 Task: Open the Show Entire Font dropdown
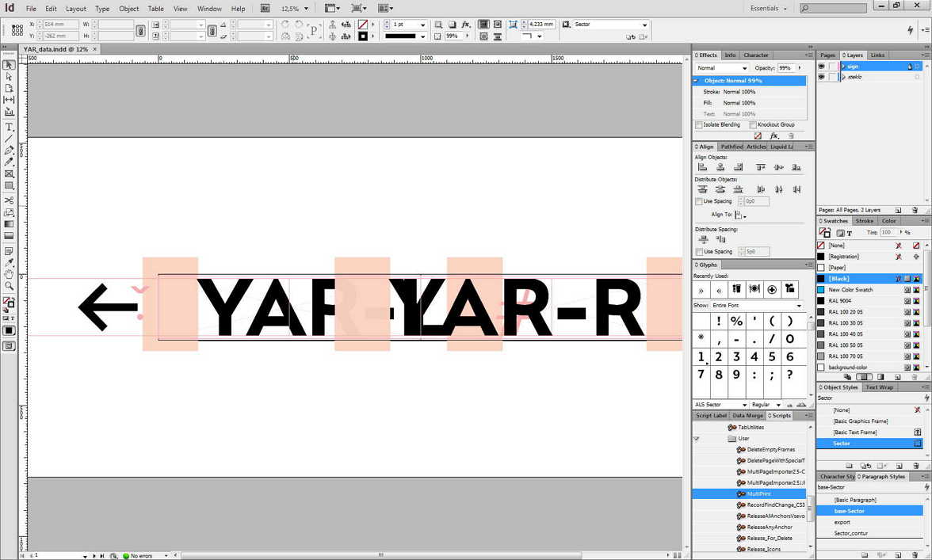point(757,306)
